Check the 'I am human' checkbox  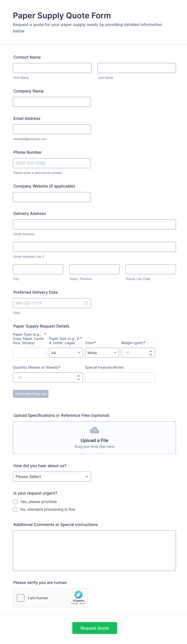(x=21, y=598)
